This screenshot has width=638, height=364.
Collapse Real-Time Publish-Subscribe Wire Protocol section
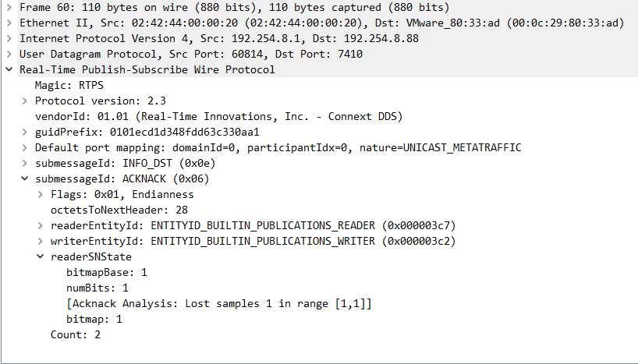(x=9, y=69)
